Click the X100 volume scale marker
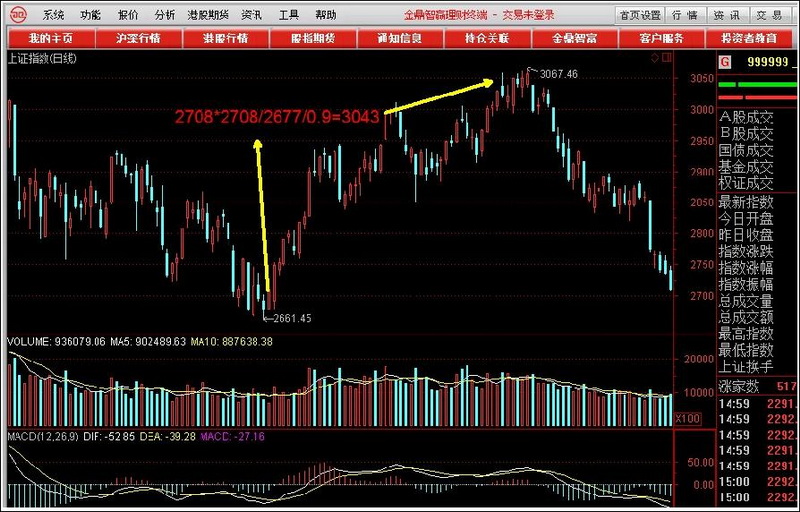This screenshot has height=512, width=800. click(x=688, y=419)
